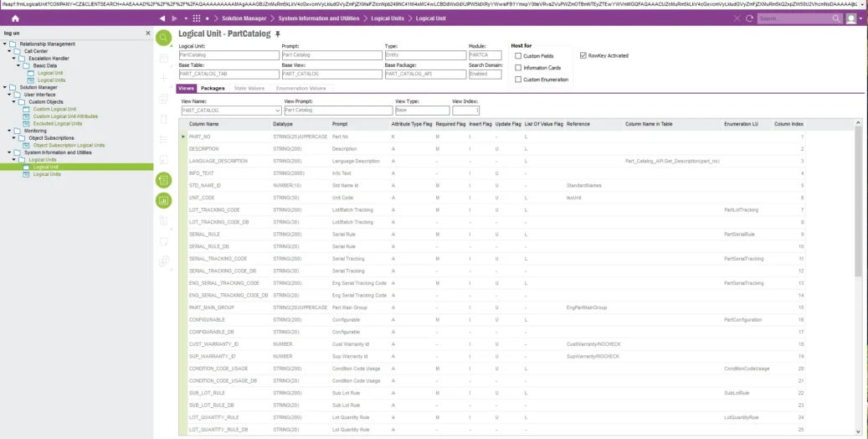Open the View Name dropdown
The image size is (868, 439).
pos(277,110)
